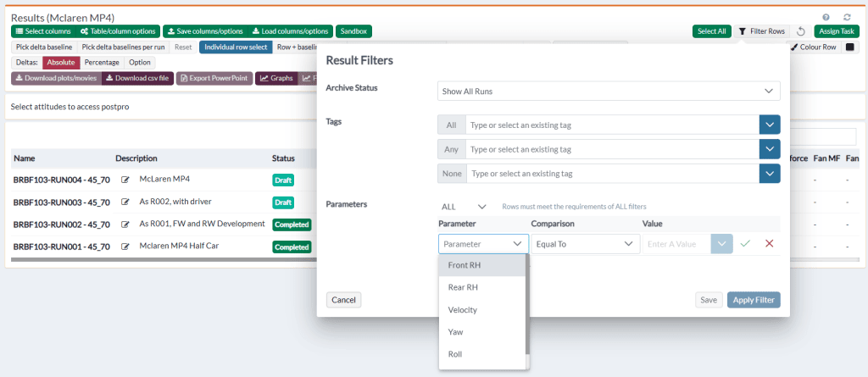
Task: Click in the Any tags input field
Action: pos(612,149)
